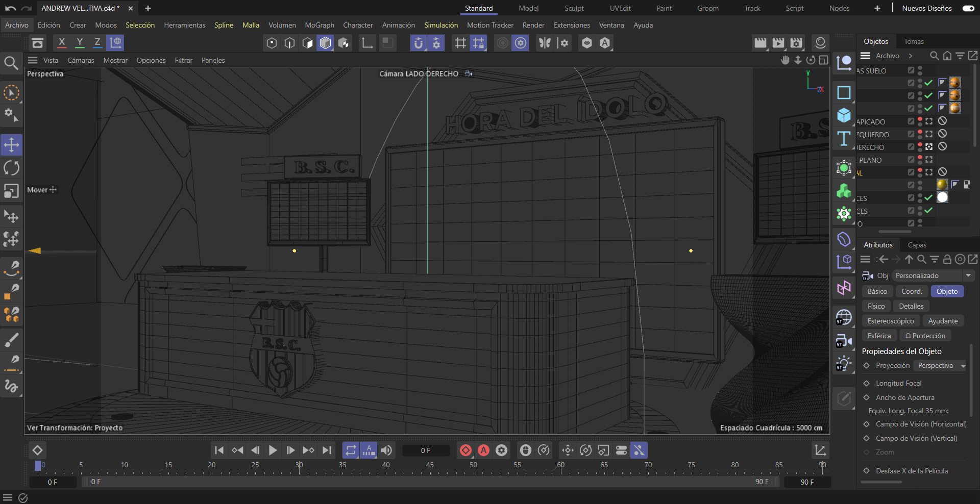Toggle the Nuevos Diseños layout switch
980x504 pixels.
click(x=968, y=8)
